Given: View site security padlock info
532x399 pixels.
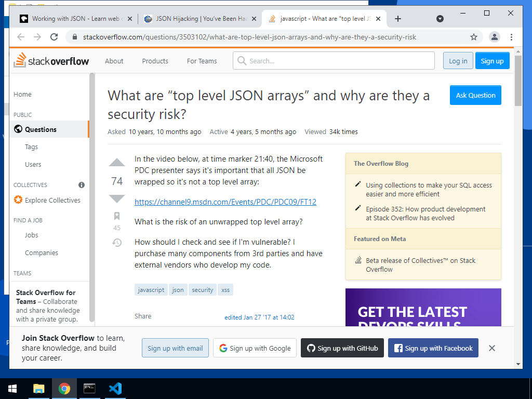Looking at the screenshot, I should pos(75,37).
